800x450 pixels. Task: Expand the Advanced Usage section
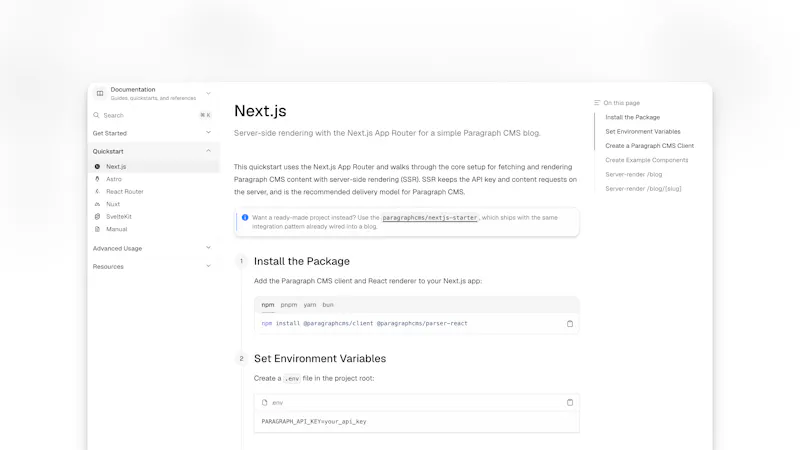pyautogui.click(x=152, y=248)
